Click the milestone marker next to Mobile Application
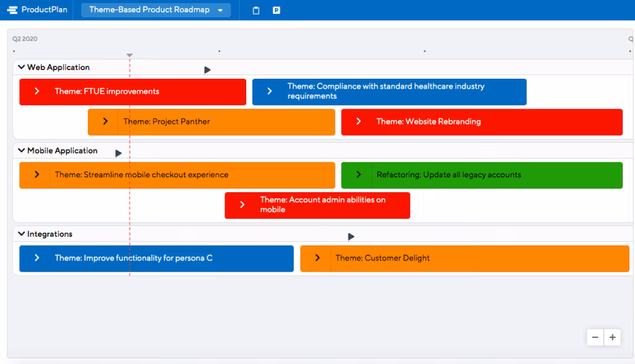This screenshot has height=364, width=635. [x=118, y=151]
